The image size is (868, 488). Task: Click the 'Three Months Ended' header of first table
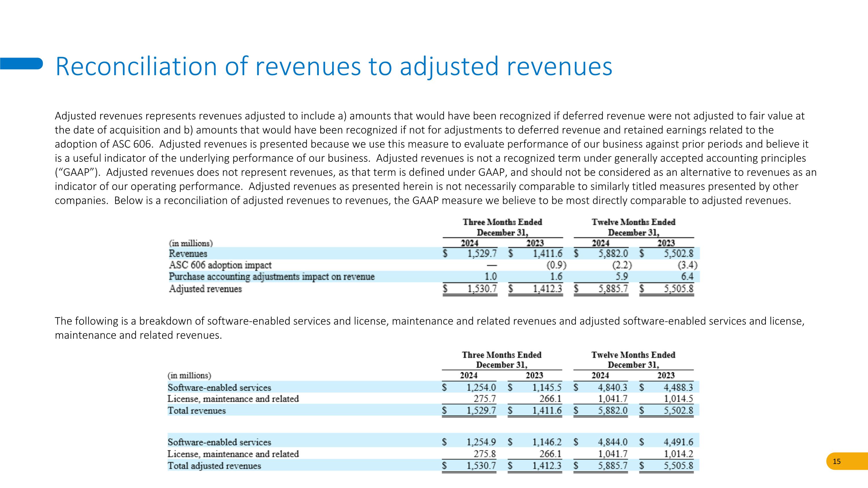[x=502, y=222]
